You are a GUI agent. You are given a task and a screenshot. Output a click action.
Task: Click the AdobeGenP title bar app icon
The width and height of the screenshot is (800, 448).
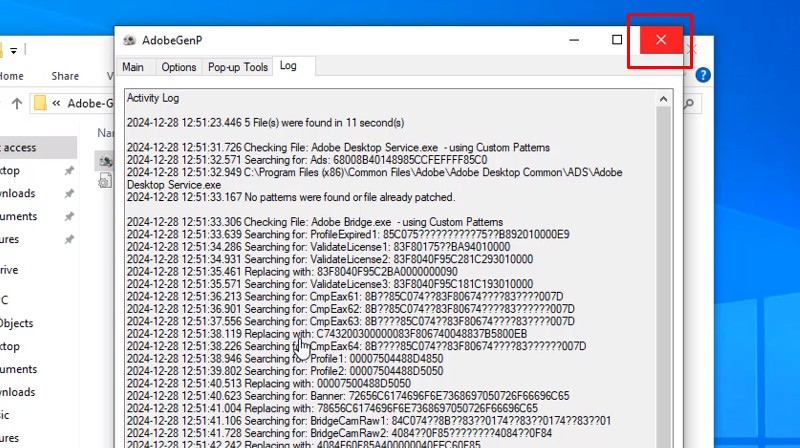[x=129, y=40]
